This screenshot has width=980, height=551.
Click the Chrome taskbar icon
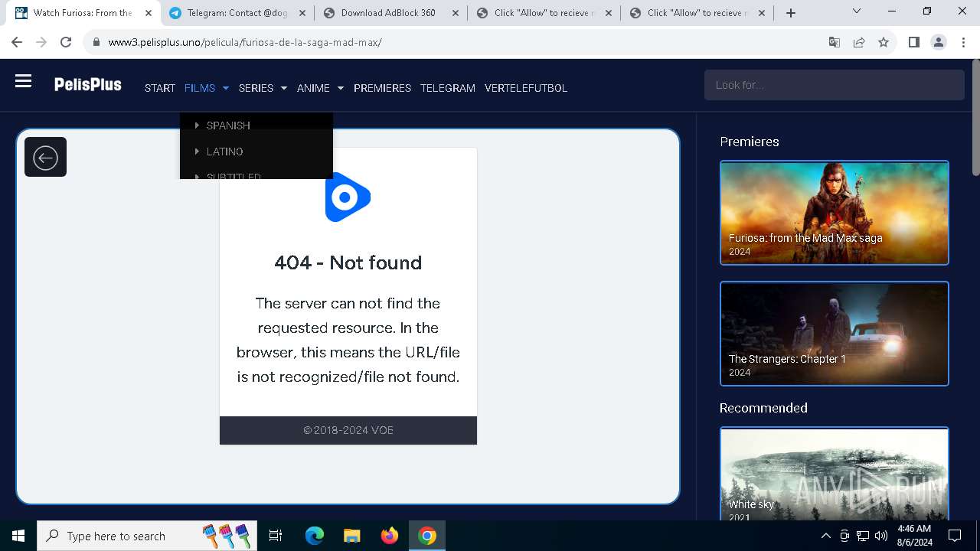(x=427, y=536)
